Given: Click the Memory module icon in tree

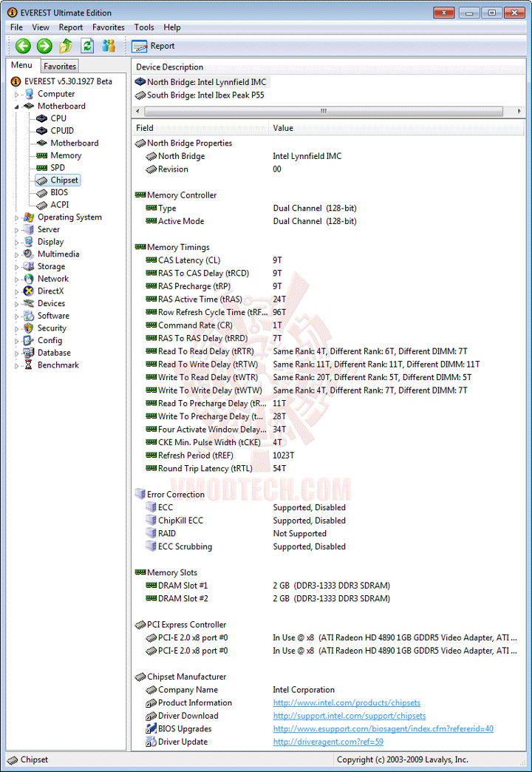Looking at the screenshot, I should 42,155.
